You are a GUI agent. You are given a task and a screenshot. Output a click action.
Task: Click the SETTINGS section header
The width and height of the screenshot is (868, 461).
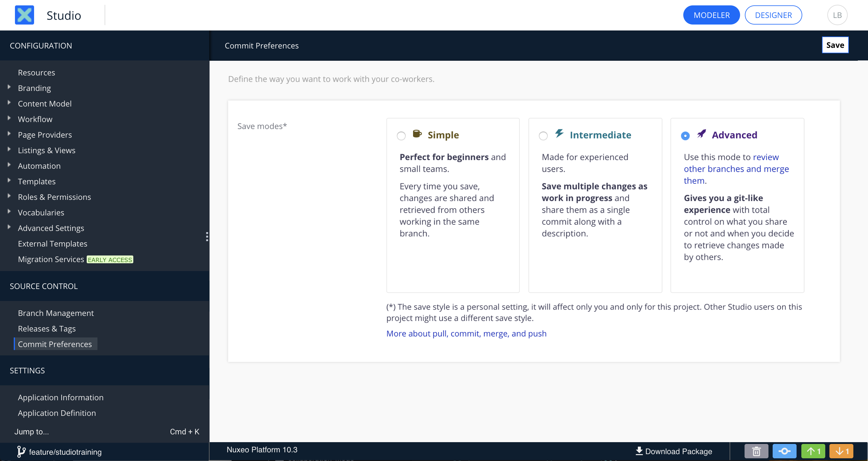27,370
